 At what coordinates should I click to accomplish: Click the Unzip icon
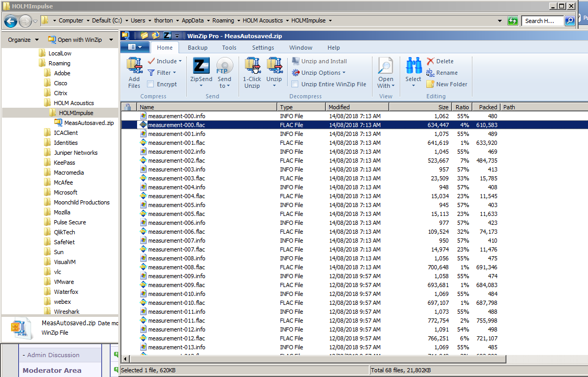274,66
